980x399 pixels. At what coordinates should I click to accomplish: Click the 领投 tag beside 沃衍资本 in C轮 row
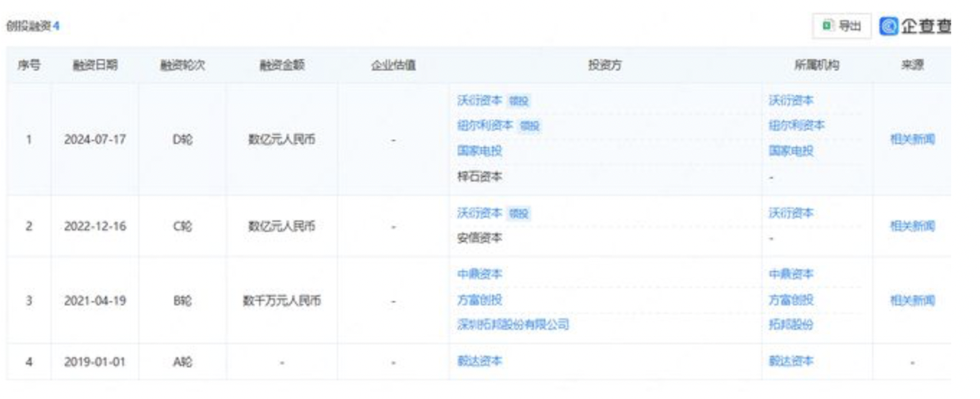(518, 214)
